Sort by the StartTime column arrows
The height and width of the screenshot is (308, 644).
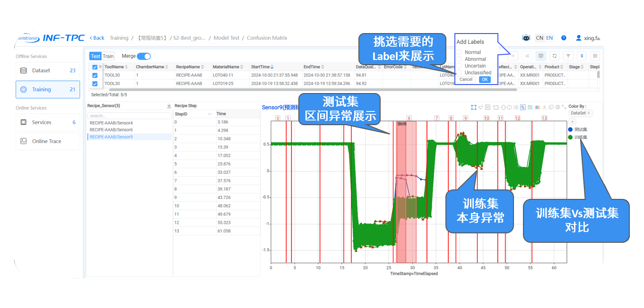pos(272,67)
